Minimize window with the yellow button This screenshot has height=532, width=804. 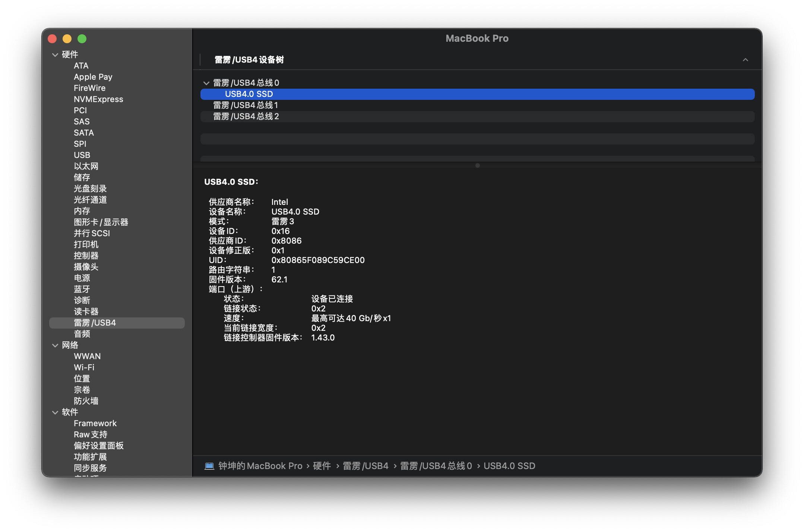coord(67,39)
